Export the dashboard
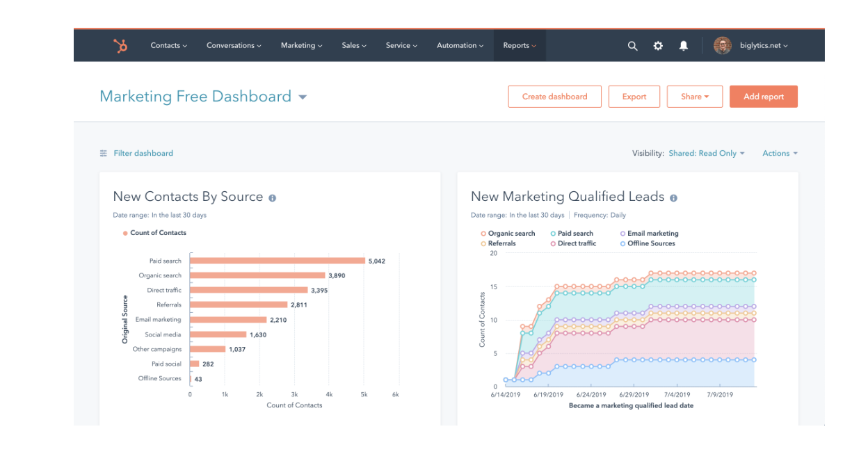 [x=634, y=97]
